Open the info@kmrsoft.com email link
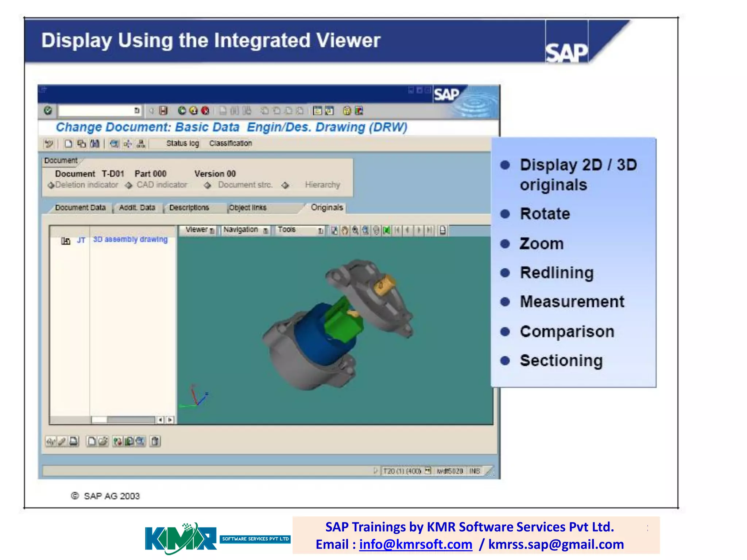This screenshot has height=560, width=747. tap(415, 544)
